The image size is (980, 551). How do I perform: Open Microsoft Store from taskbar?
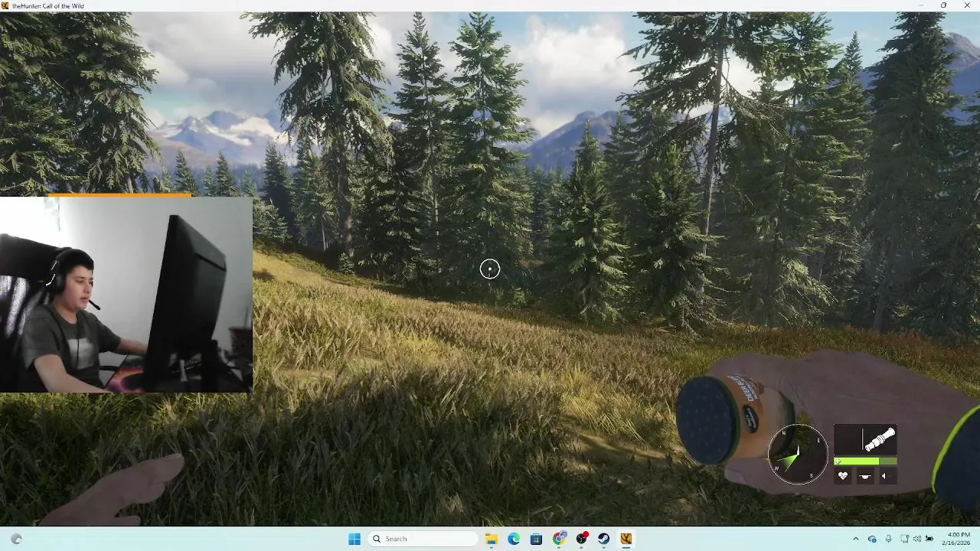[x=536, y=539]
